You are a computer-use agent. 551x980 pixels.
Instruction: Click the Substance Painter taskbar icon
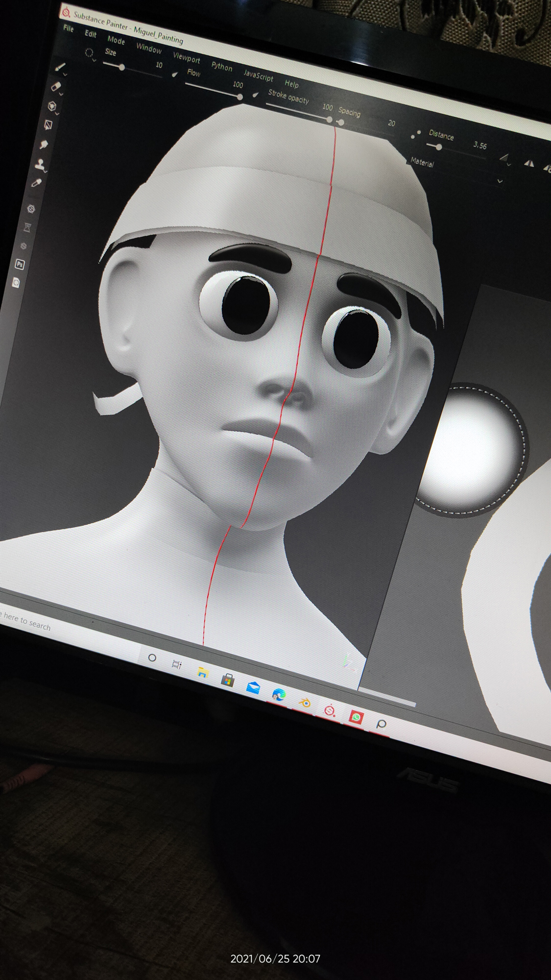pyautogui.click(x=330, y=710)
